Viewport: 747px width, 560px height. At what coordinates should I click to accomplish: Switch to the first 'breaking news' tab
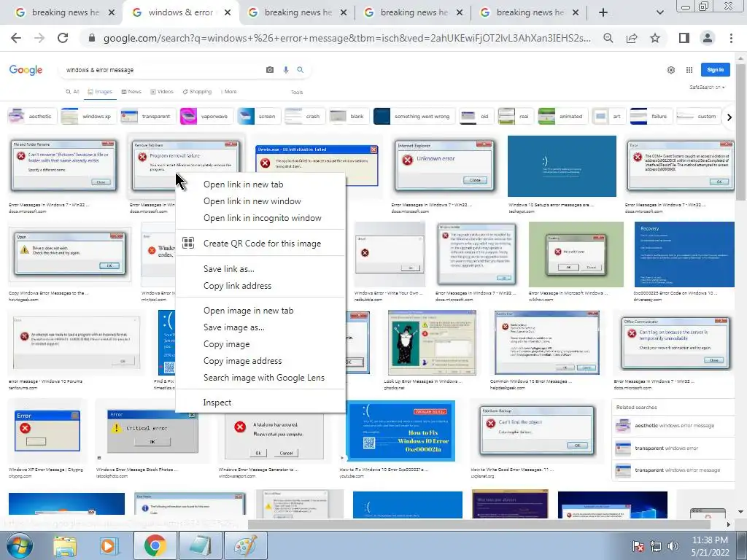tap(65, 12)
